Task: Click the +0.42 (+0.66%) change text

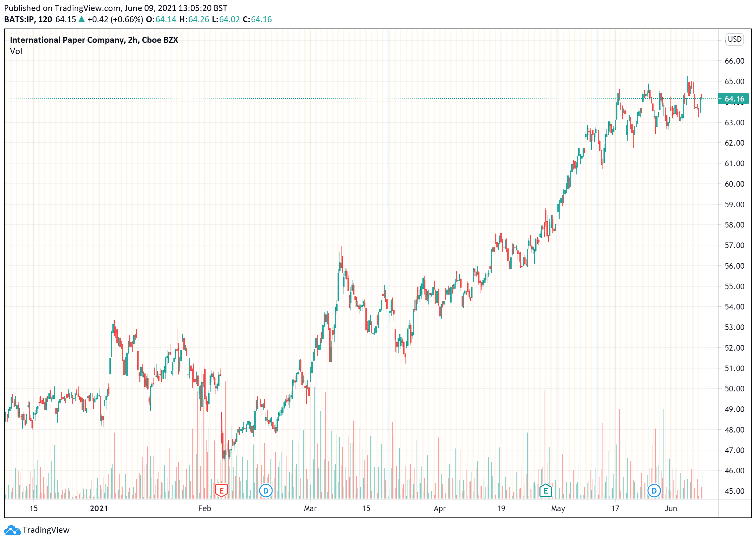Action: (115, 19)
